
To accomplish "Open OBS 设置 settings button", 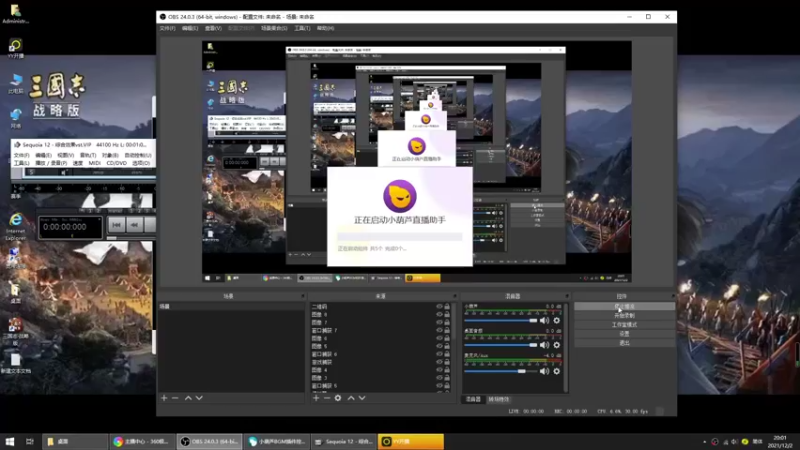I will pos(624,334).
